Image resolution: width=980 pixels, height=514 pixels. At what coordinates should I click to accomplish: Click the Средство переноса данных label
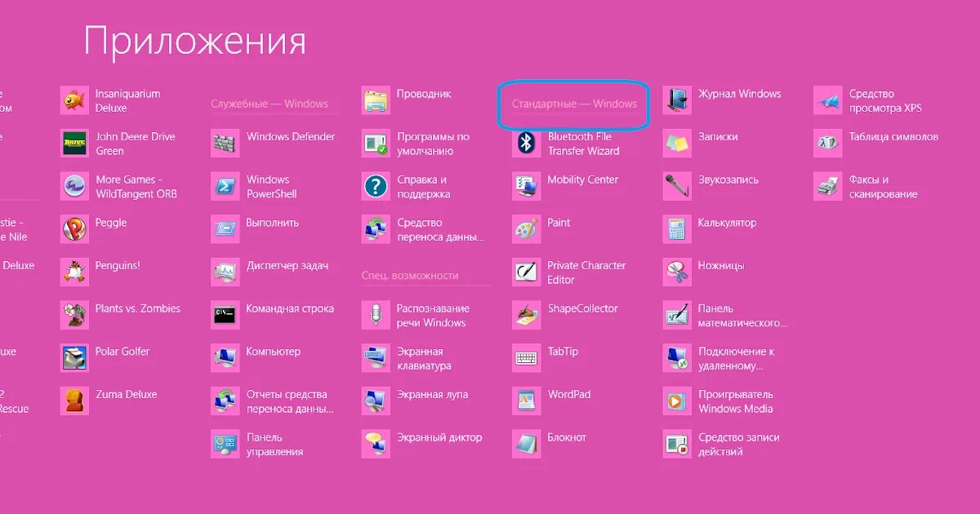click(440, 229)
